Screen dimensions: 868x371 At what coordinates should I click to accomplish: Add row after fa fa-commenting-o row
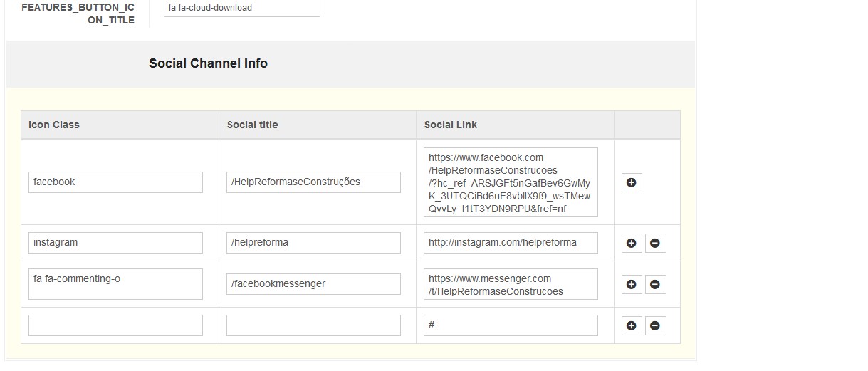tap(631, 284)
